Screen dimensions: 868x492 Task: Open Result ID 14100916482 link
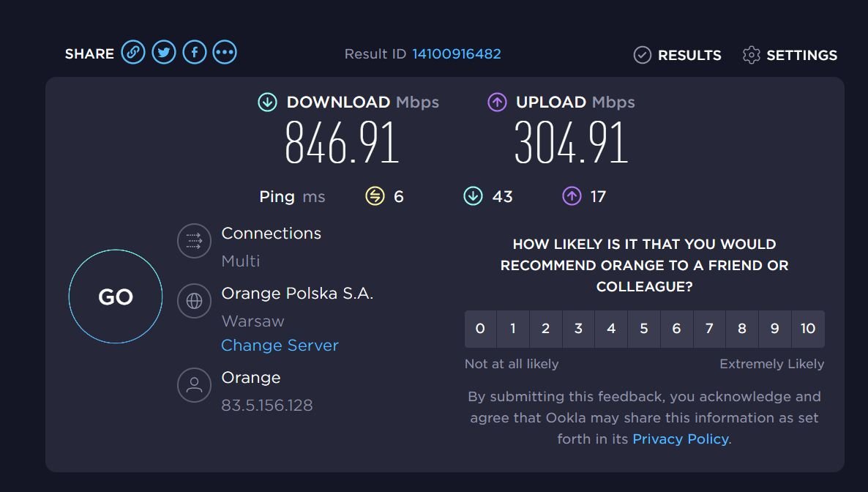coord(457,53)
